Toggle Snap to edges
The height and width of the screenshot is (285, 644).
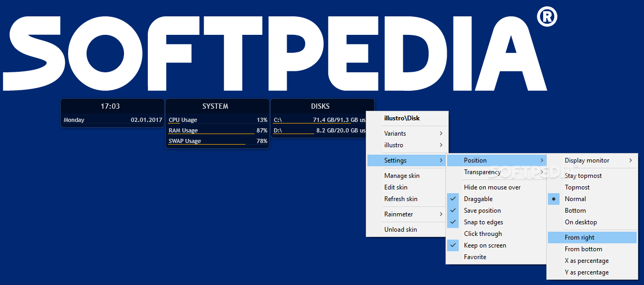point(496,222)
